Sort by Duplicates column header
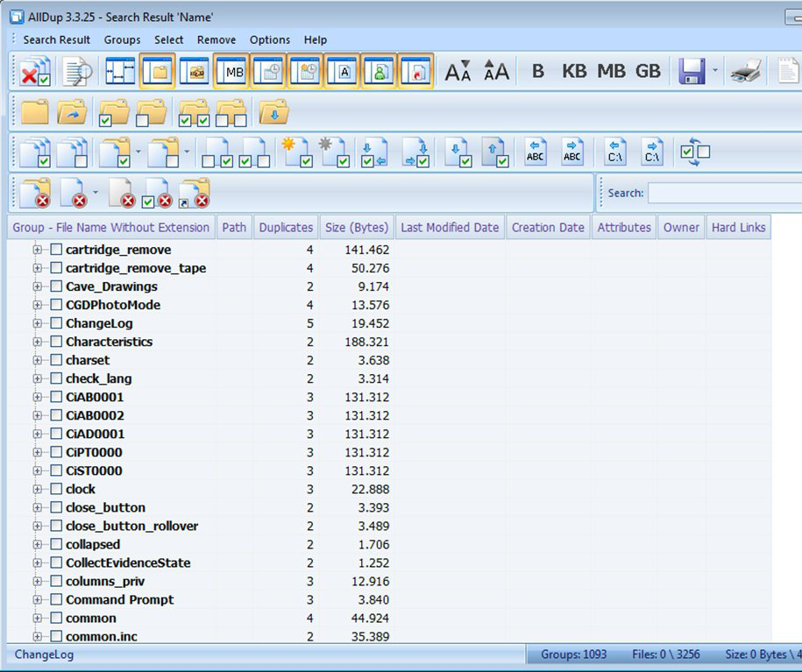 (x=286, y=228)
